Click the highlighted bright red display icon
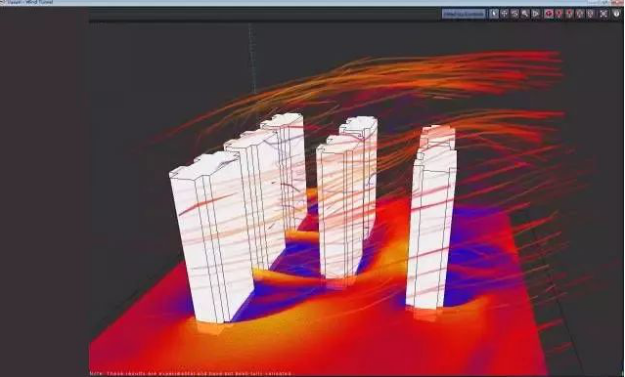This screenshot has height=377, width=625. 549,14
